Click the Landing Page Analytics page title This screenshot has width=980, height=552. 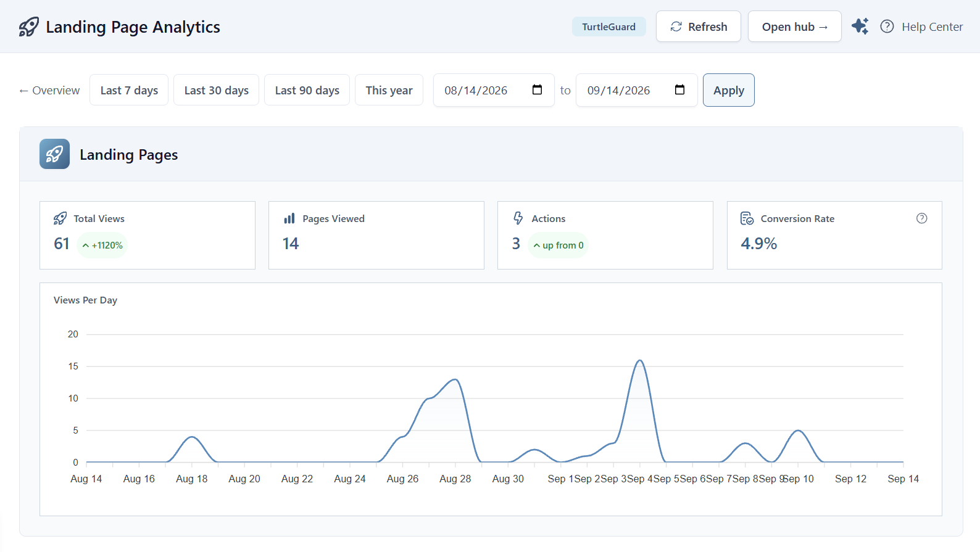[x=133, y=27]
